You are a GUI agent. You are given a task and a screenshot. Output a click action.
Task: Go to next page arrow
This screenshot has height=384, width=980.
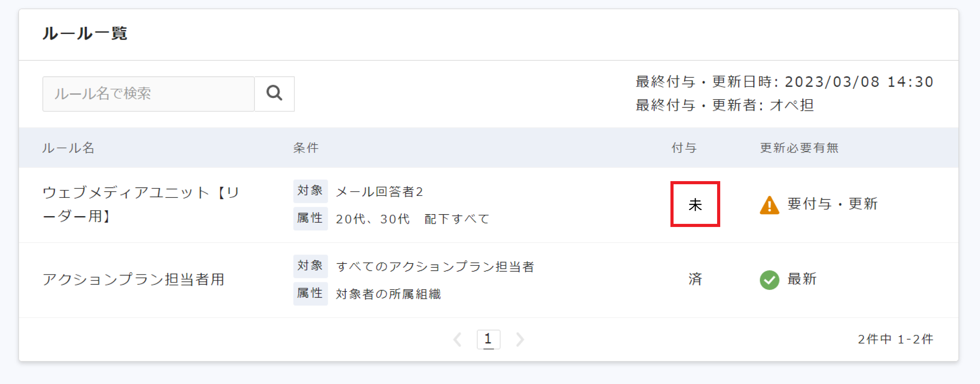520,339
